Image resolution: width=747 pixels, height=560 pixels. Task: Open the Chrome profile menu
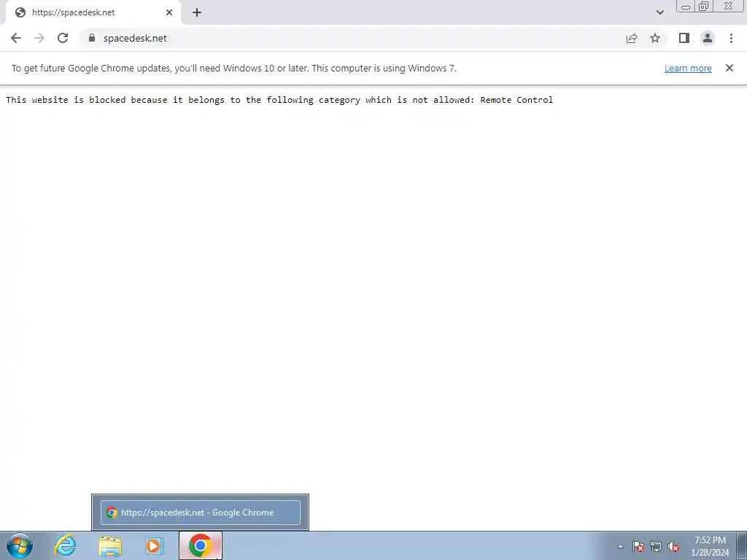708,38
